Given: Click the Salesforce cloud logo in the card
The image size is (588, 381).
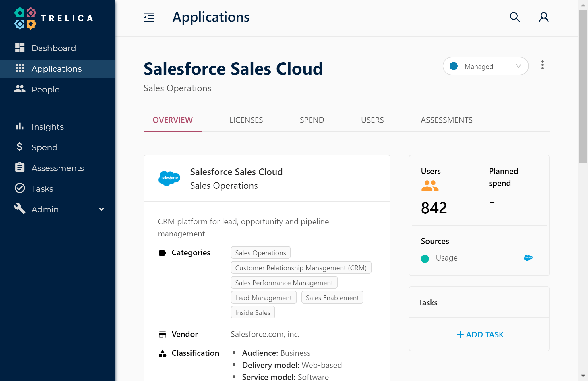Looking at the screenshot, I should point(169,178).
